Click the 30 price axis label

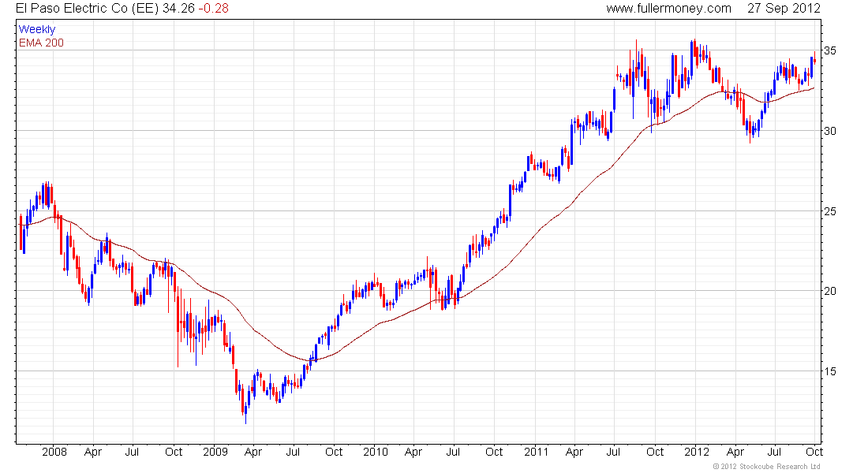(x=830, y=131)
